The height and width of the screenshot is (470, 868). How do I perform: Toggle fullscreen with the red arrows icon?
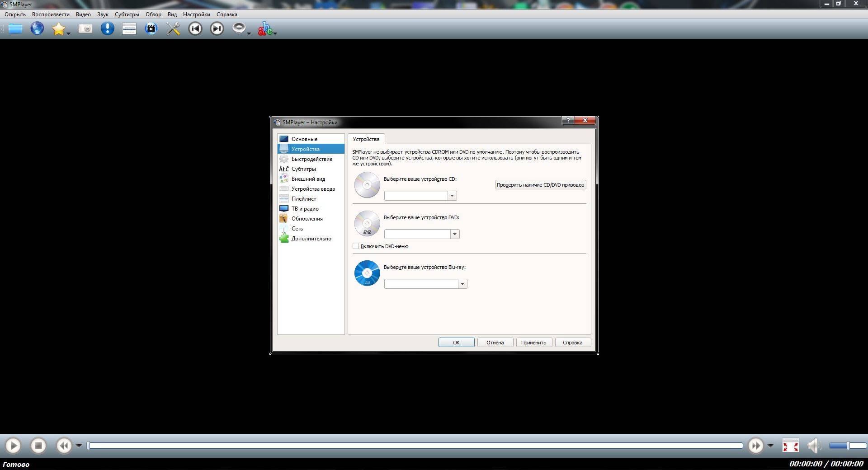791,446
